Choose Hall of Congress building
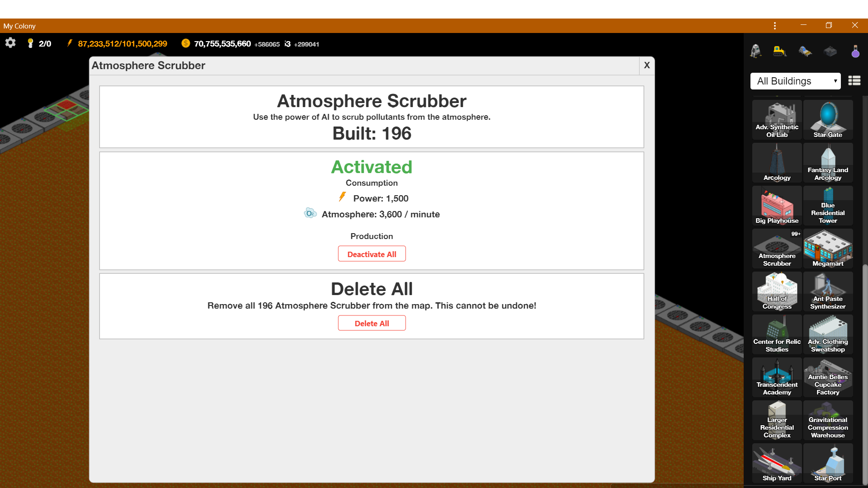Viewport: 868px width, 488px height. pyautogui.click(x=777, y=291)
